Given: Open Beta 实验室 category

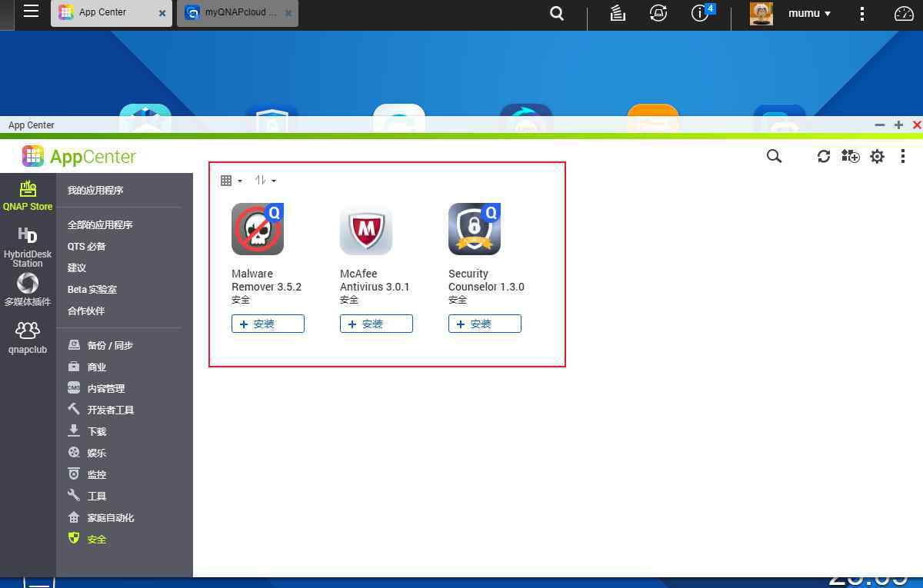Looking at the screenshot, I should point(92,289).
